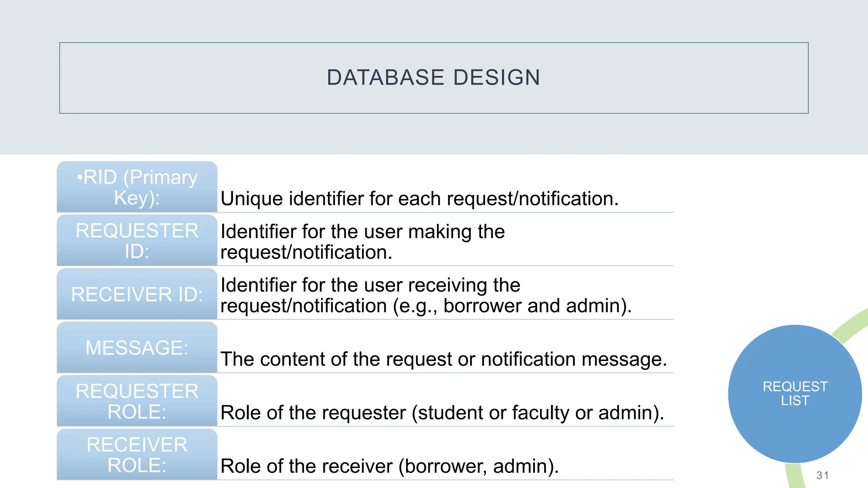The height and width of the screenshot is (488, 868).
Task: Click text 'Unique identifier for each request/notification.'
Action: 420,199
